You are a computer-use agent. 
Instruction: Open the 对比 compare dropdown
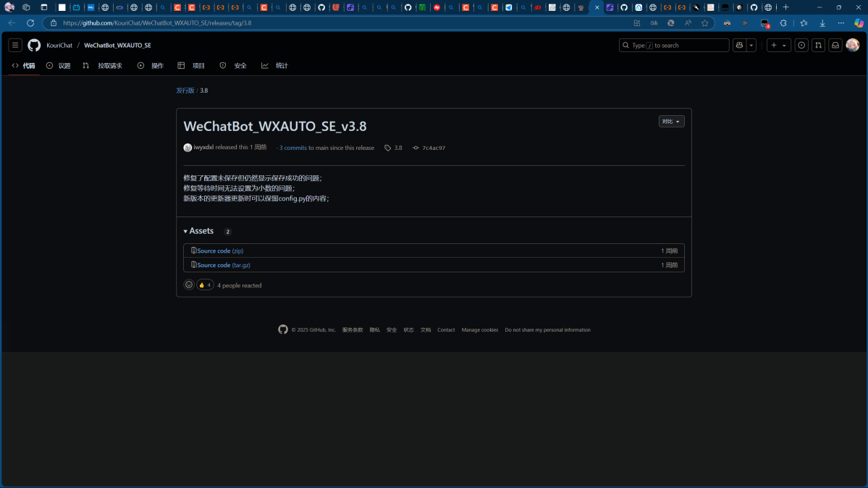click(671, 122)
